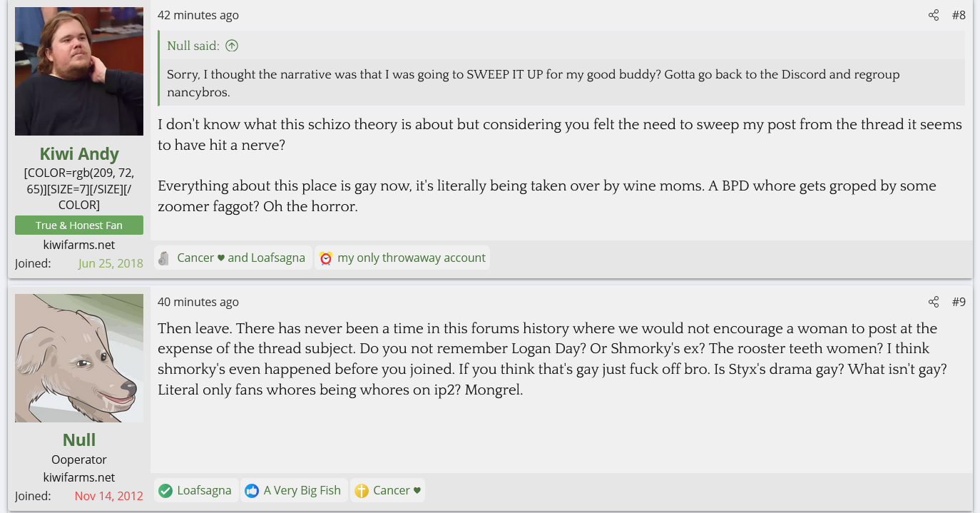
Task: Open Kiwi Andy's avatar image
Action: click(x=79, y=71)
